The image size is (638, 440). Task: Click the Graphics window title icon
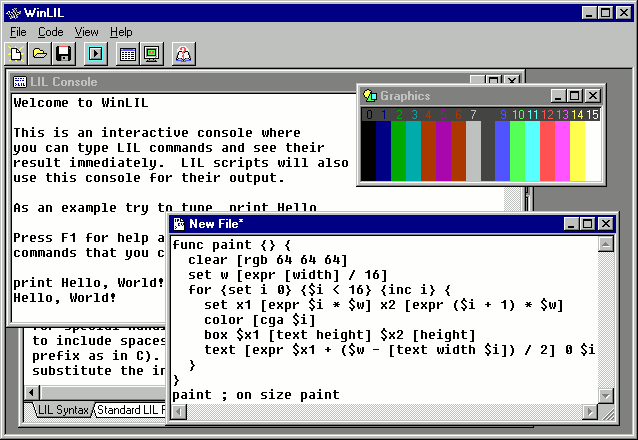370,96
